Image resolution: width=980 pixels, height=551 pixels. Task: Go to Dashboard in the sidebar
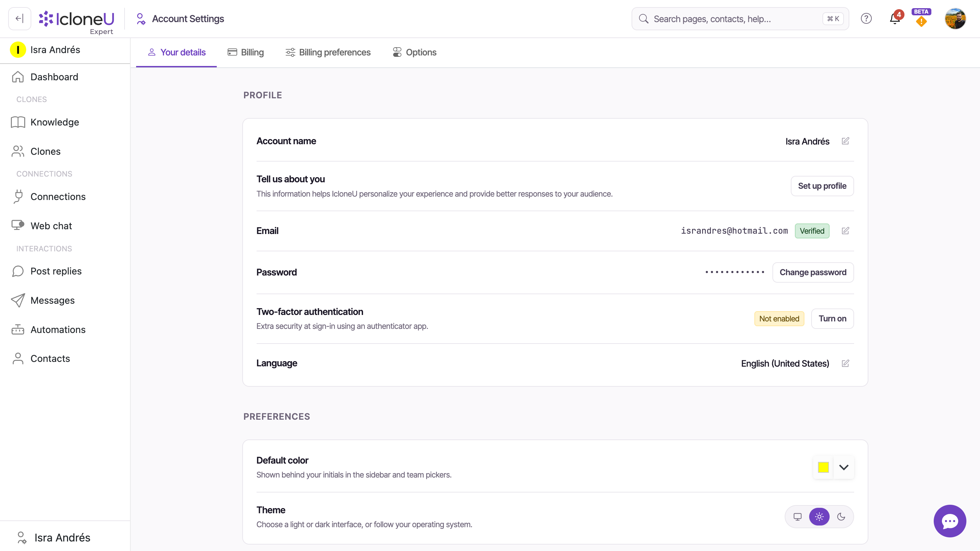point(65,77)
